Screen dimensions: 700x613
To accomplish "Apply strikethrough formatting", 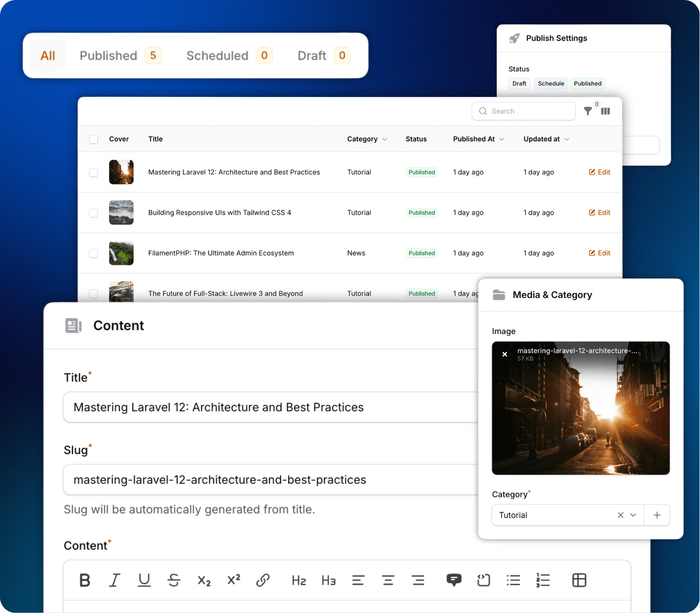I will point(174,580).
